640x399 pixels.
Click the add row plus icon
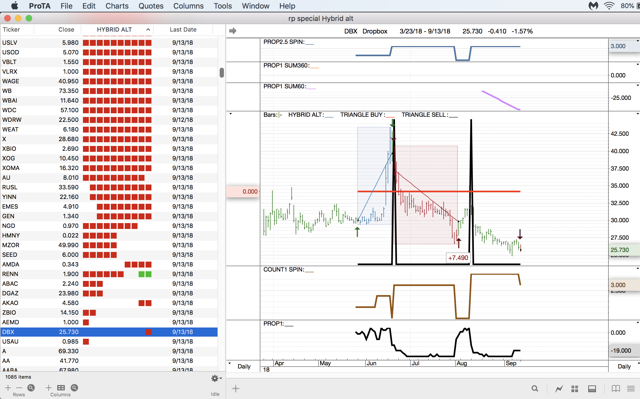coord(8,388)
